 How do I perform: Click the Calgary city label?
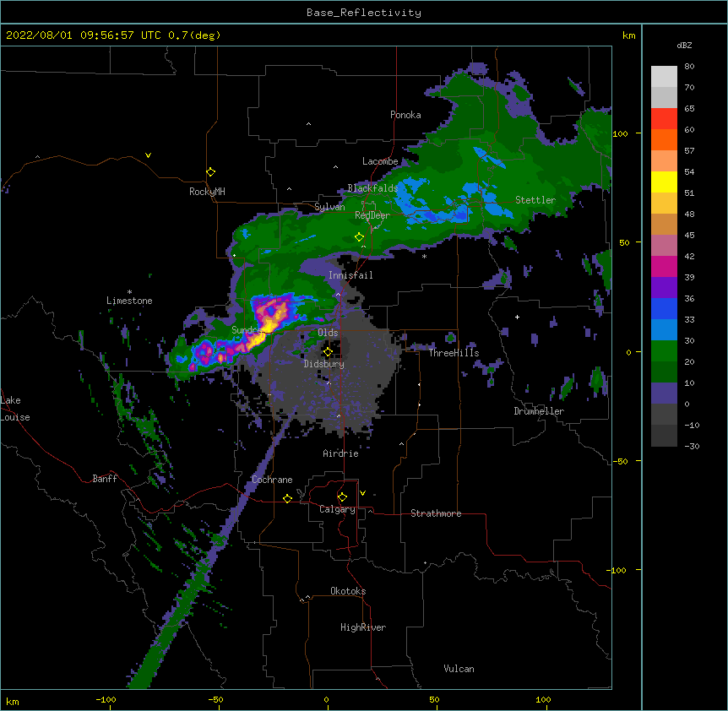(338, 509)
